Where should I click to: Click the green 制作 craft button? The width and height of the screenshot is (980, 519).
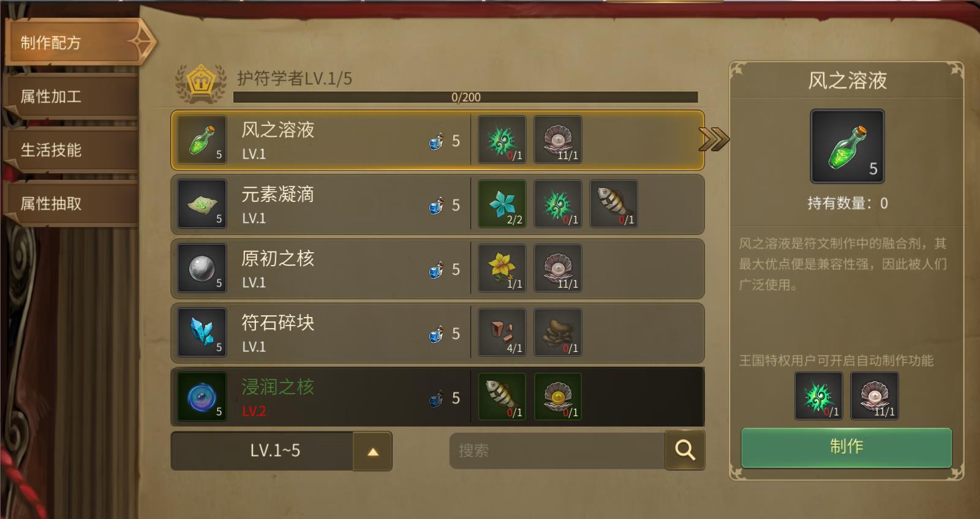tap(846, 447)
